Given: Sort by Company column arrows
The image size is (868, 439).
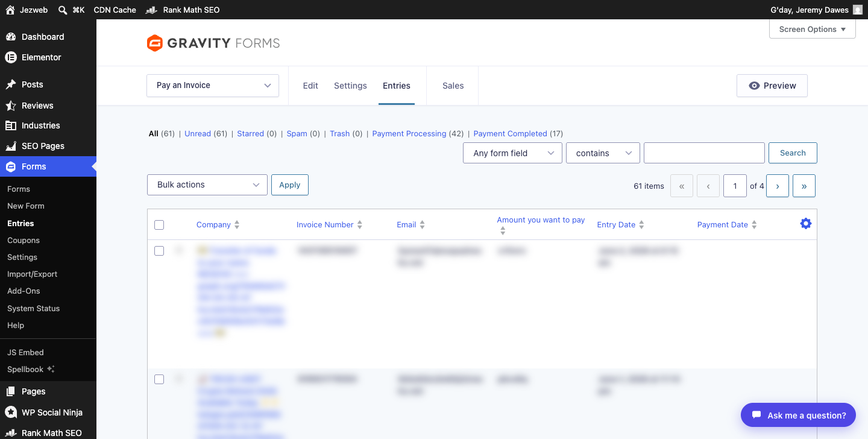Looking at the screenshot, I should pos(237,225).
